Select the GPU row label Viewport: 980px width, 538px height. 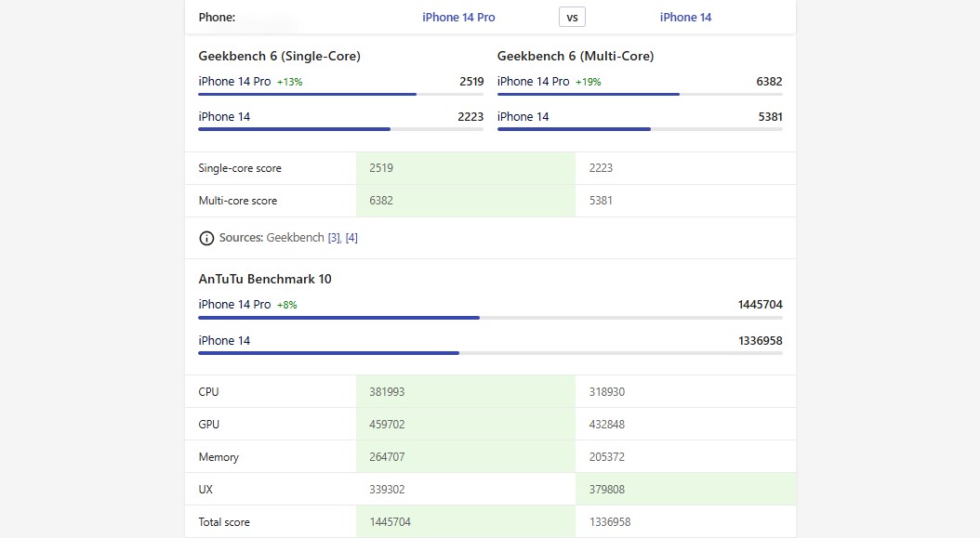[209, 425]
